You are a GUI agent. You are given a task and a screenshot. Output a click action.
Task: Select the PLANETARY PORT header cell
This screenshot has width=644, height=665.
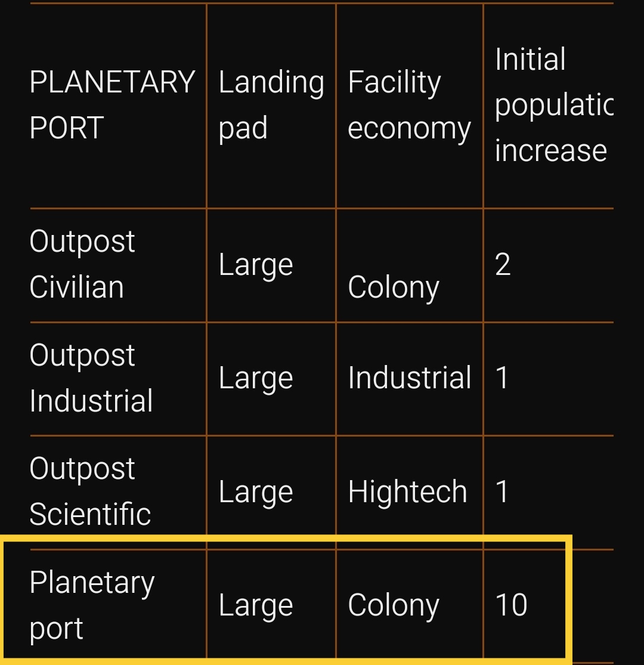pos(112,105)
